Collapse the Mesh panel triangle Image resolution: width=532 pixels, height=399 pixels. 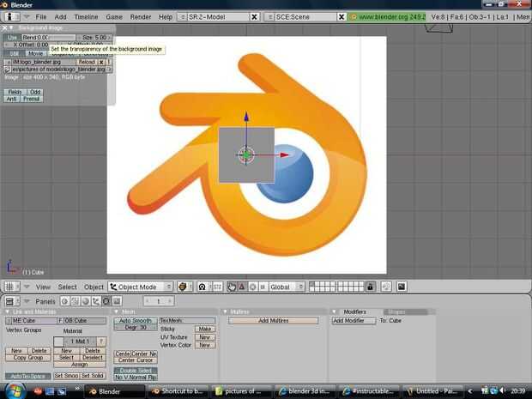click(x=117, y=311)
